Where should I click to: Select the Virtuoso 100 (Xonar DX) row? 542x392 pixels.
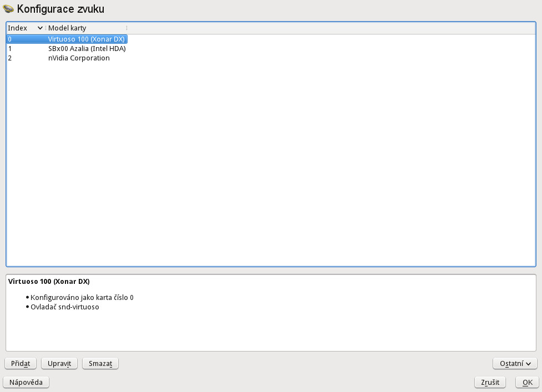[67, 39]
